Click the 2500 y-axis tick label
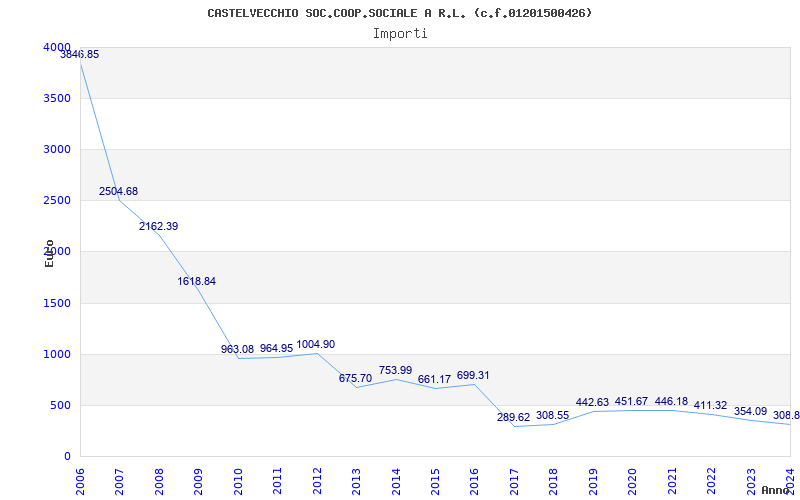This screenshot has width=800, height=500. pyautogui.click(x=55, y=200)
